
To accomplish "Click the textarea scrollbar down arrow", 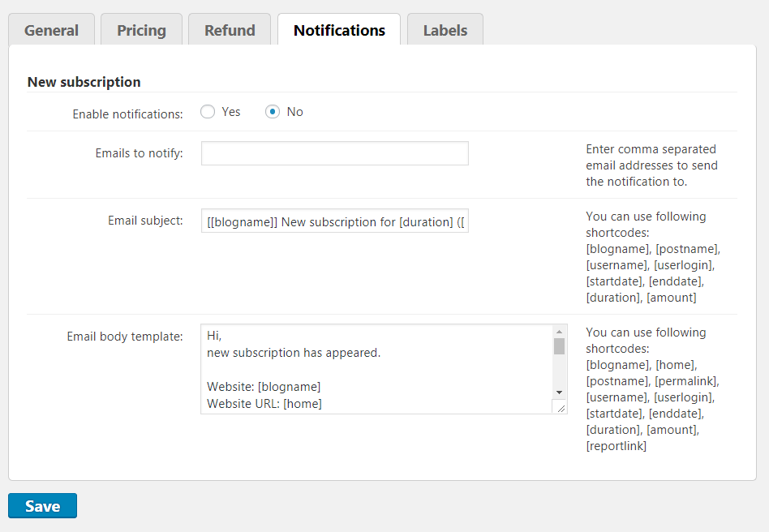I will (x=559, y=392).
